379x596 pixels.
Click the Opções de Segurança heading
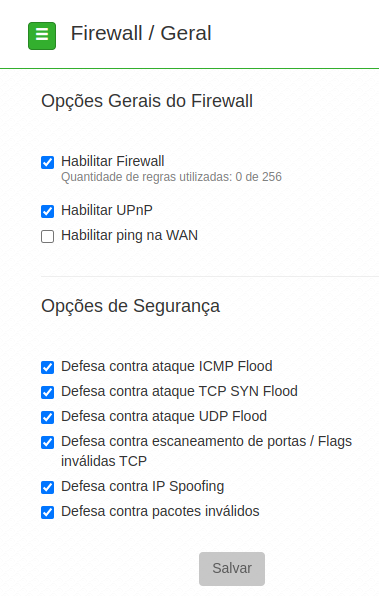point(130,306)
